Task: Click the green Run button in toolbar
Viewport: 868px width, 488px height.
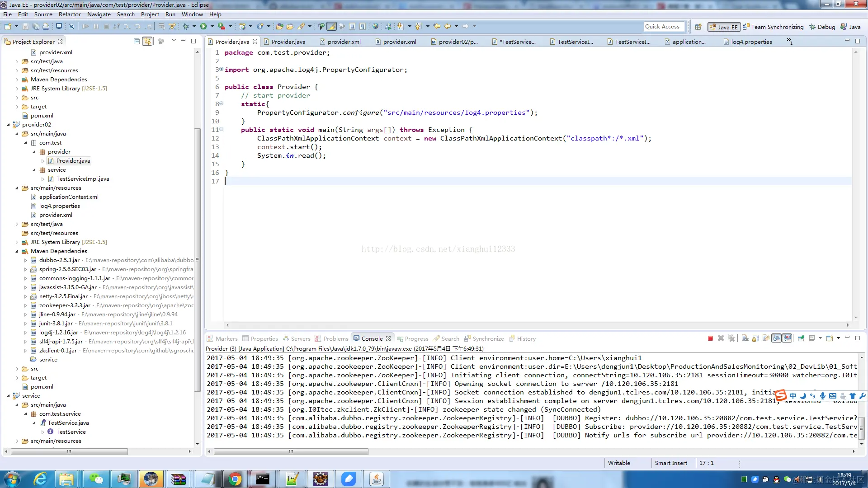Action: (x=203, y=26)
